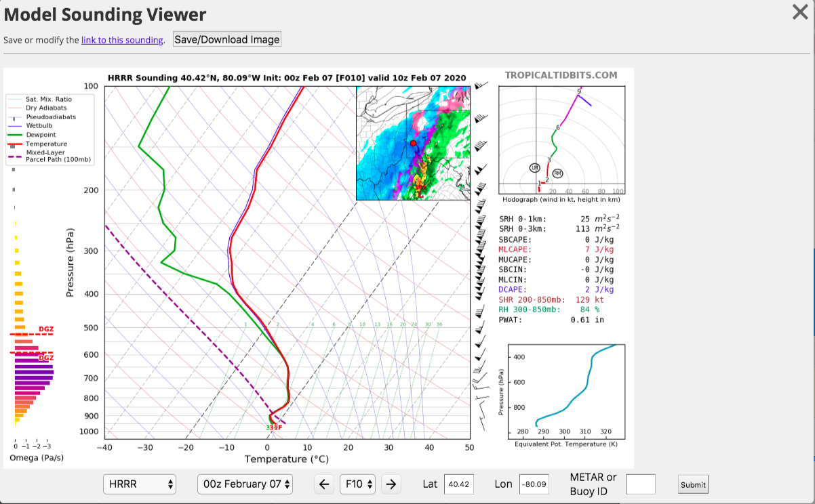Click the red 'MLCAPE' value row
The height and width of the screenshot is (504, 815).
coord(557,250)
